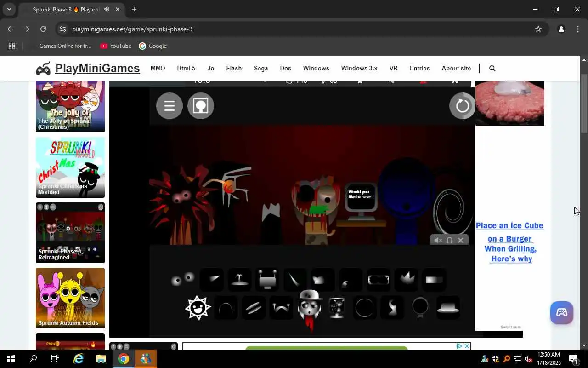Open the Windows games category
The image size is (588, 368).
tap(316, 68)
